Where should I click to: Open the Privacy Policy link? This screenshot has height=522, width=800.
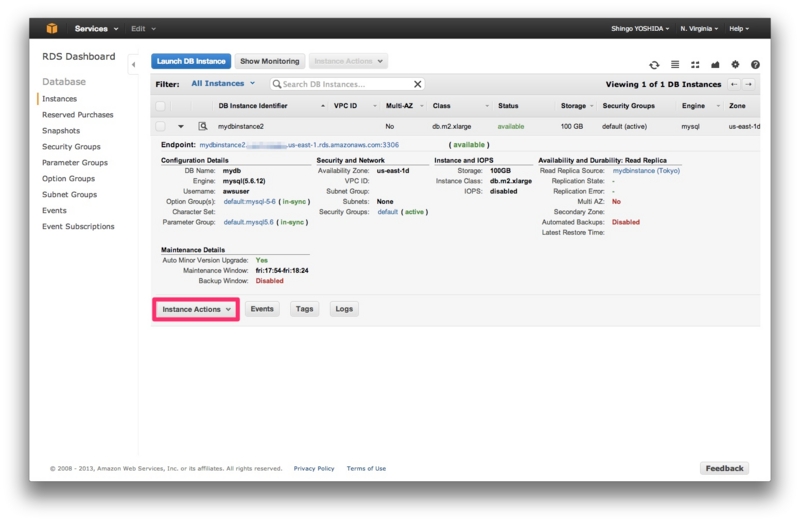(x=314, y=468)
